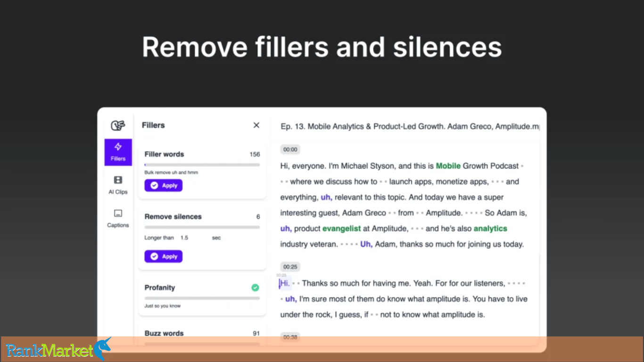Click the Buzz words card title
Screen dimensions: 644x362
pyautogui.click(x=164, y=333)
